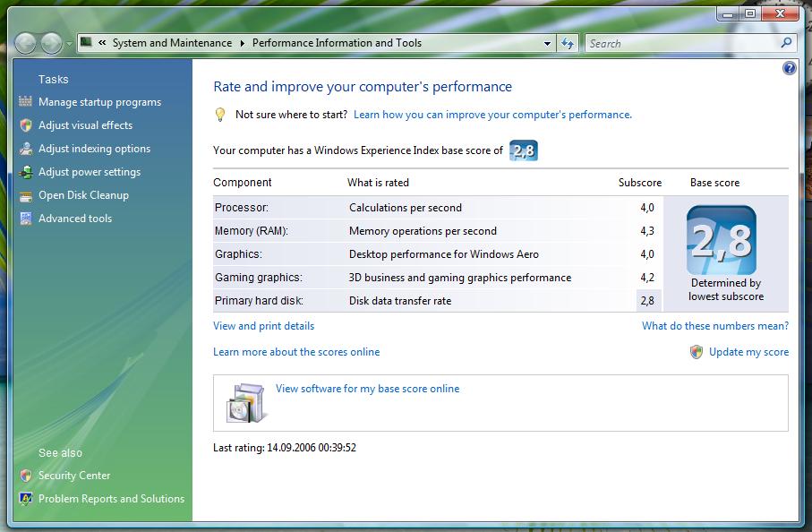
Task: Click the Memory subscore value 4,3
Action: pyautogui.click(x=647, y=231)
